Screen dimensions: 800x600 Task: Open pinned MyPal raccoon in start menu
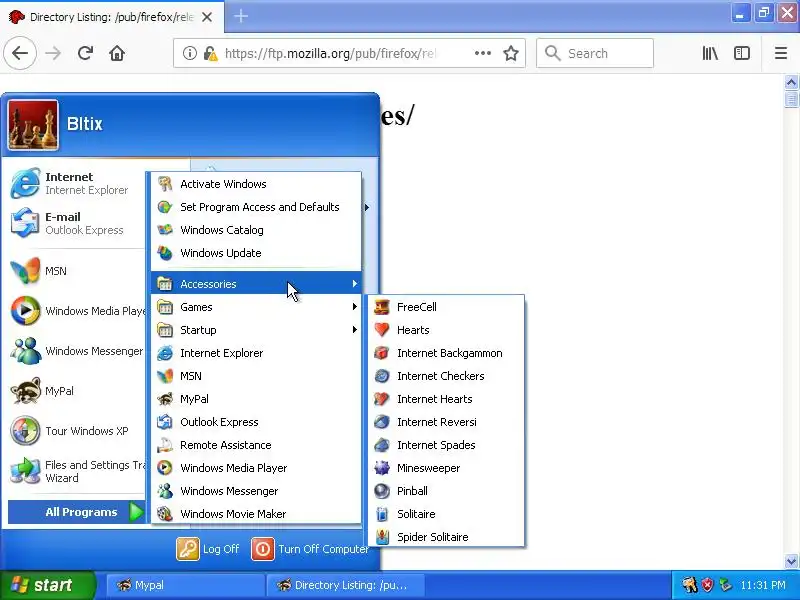tap(77, 391)
